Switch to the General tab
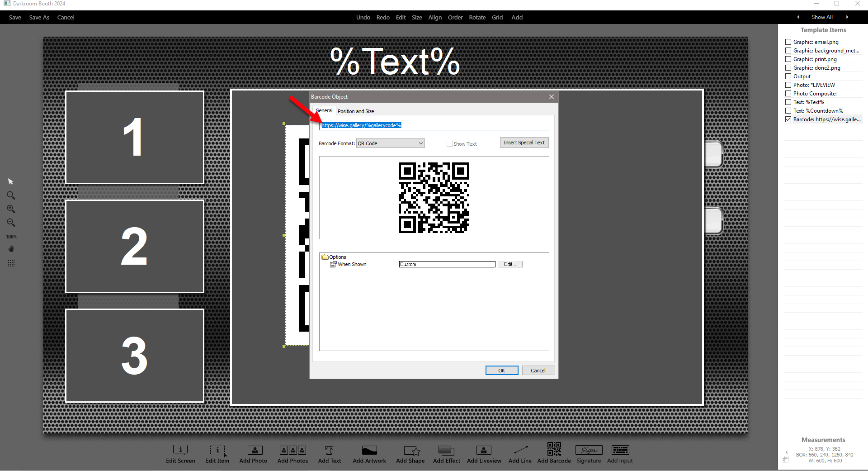Screen dimensions: 868x471 coord(324,110)
